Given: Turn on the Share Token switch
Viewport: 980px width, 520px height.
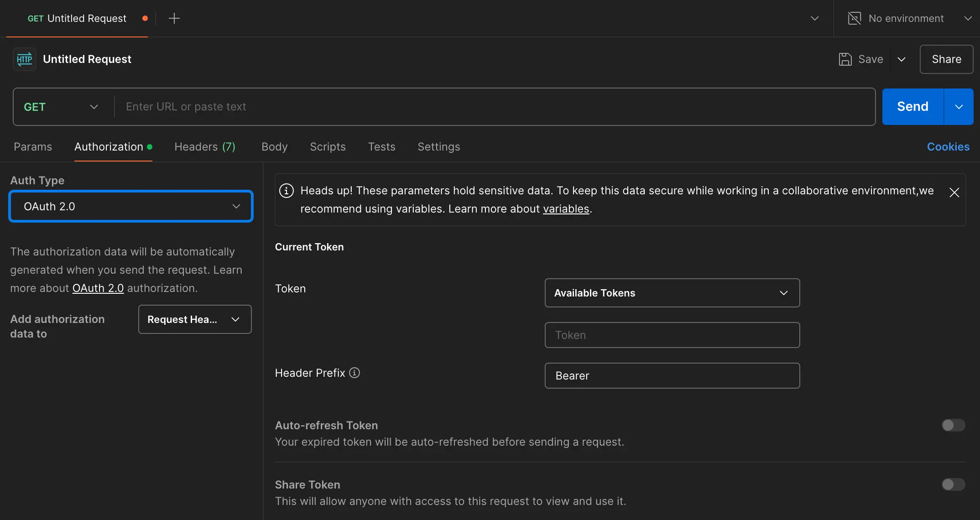Looking at the screenshot, I should pyautogui.click(x=953, y=484).
